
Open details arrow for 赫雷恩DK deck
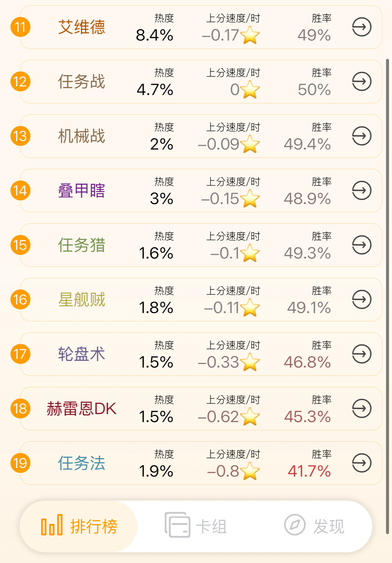361,408
